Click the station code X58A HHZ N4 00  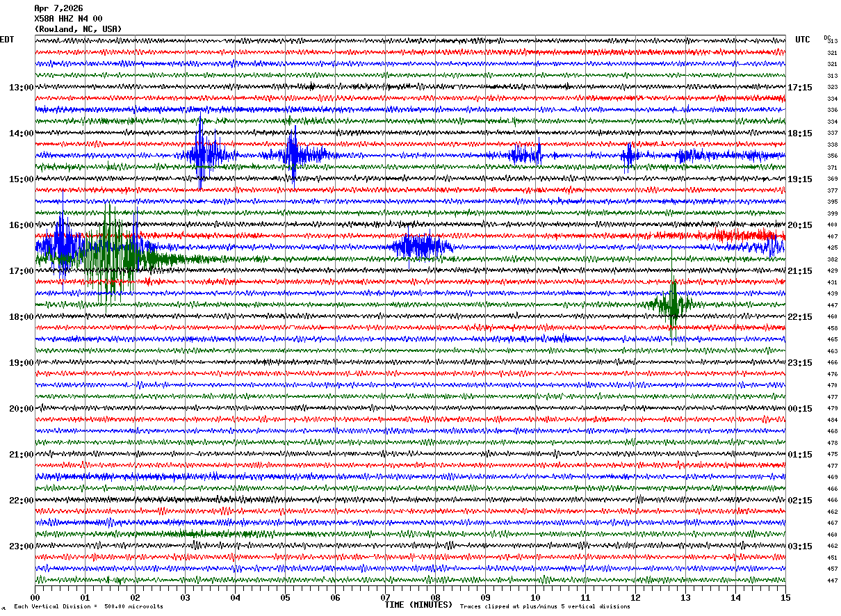(x=68, y=19)
